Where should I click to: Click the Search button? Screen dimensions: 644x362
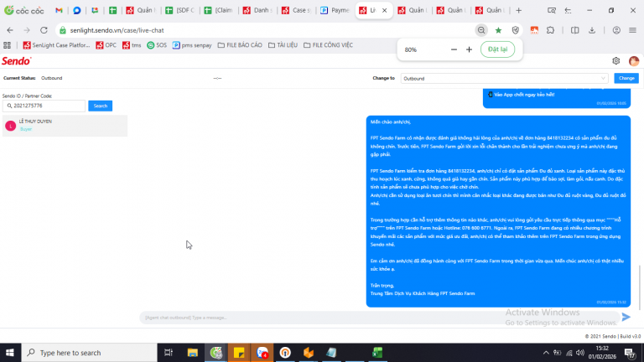(x=101, y=106)
